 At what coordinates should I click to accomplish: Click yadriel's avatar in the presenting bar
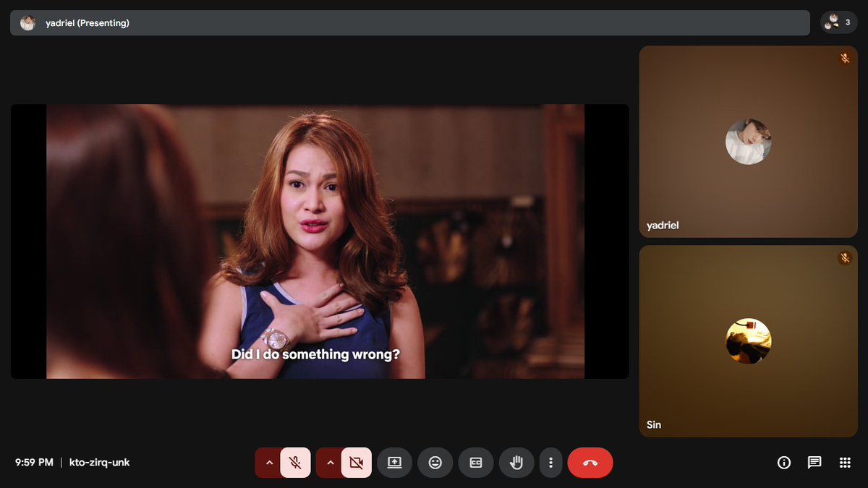click(27, 23)
